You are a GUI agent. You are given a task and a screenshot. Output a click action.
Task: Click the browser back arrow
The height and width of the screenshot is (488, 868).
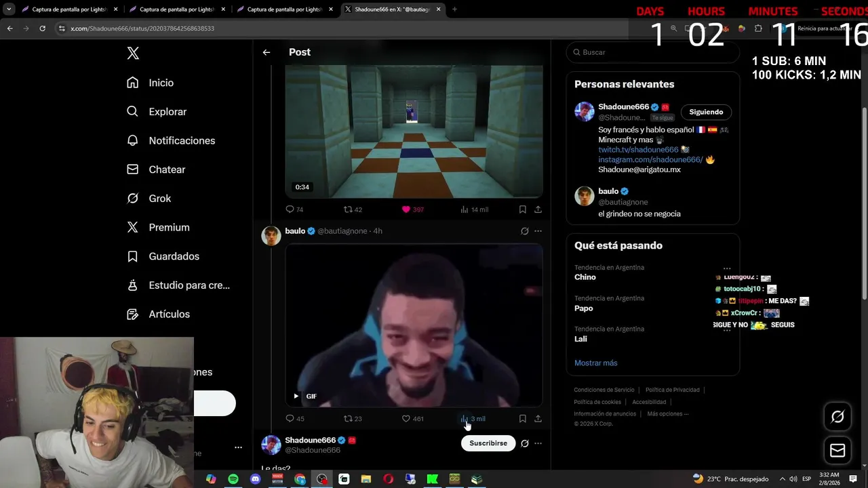pyautogui.click(x=9, y=28)
